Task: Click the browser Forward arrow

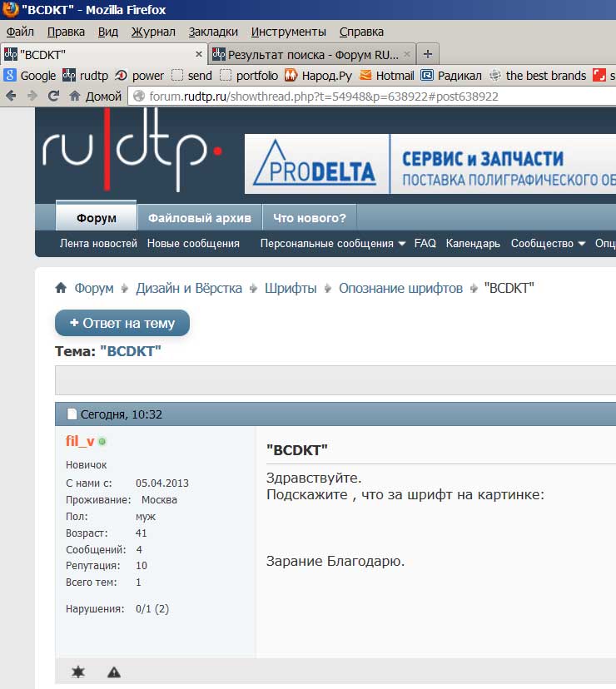Action: [x=32, y=96]
